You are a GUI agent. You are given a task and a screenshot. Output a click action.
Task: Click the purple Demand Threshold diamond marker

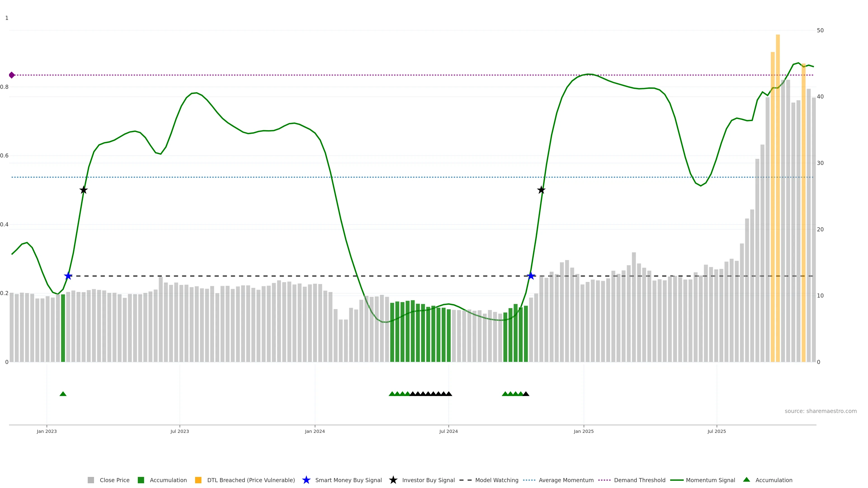point(12,75)
